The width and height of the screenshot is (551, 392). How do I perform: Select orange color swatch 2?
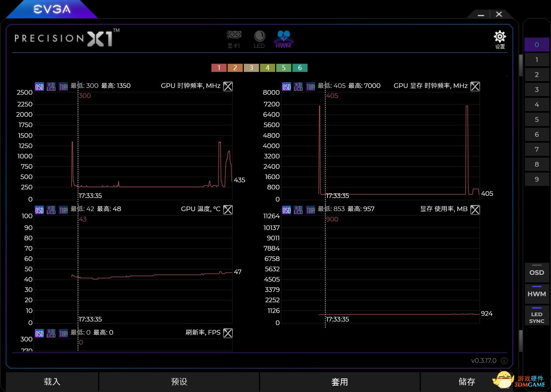235,68
